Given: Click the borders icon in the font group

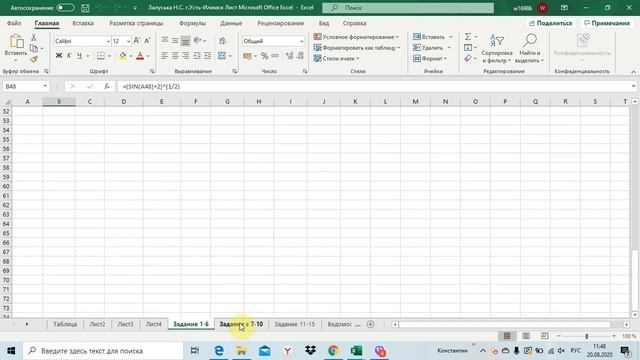Looking at the screenshot, I should point(101,56).
